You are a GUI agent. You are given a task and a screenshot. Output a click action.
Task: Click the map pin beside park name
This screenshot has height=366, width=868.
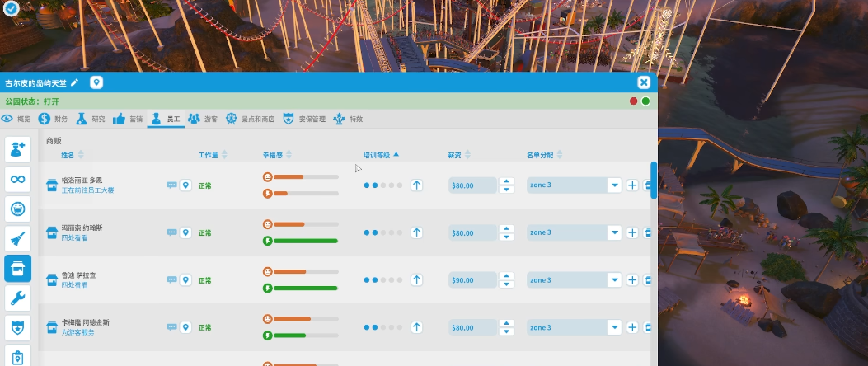click(96, 83)
